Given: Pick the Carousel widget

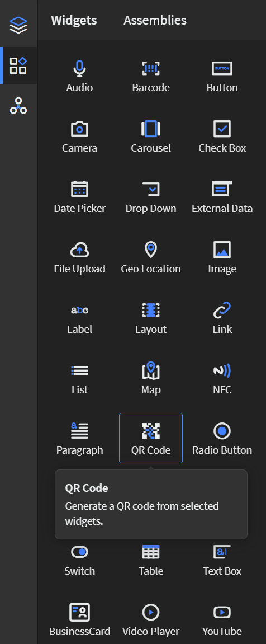Looking at the screenshot, I should pyautogui.click(x=151, y=137).
